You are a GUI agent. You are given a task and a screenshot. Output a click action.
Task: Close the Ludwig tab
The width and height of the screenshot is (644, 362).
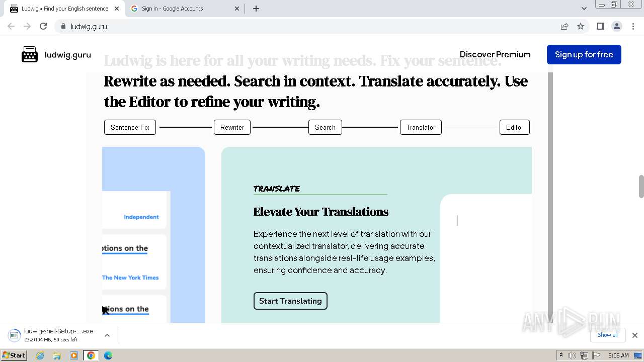[117, 9]
